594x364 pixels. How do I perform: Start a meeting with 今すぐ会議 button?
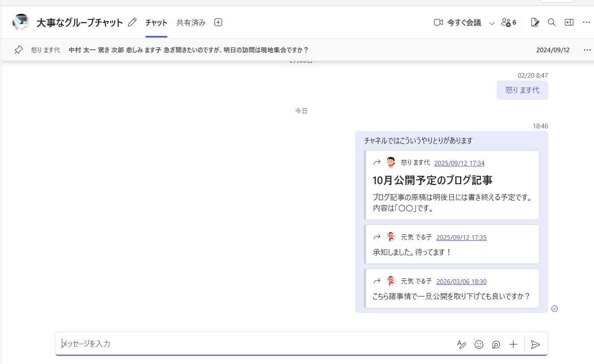[x=458, y=23]
